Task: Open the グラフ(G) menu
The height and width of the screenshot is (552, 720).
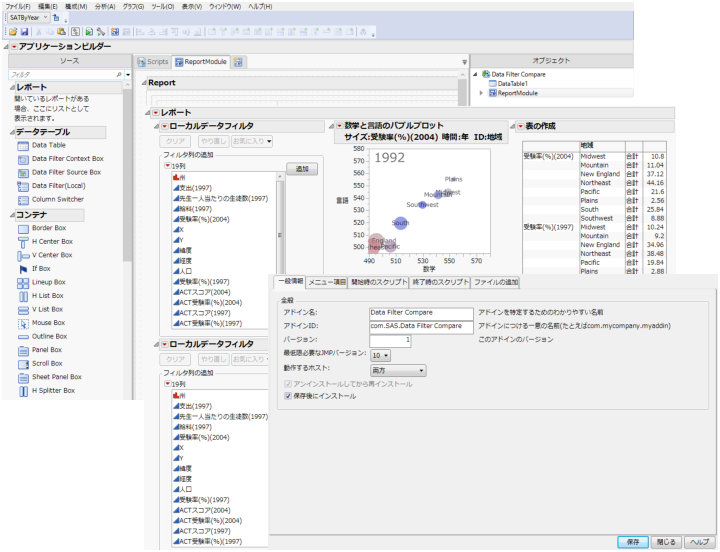Action: click(133, 7)
